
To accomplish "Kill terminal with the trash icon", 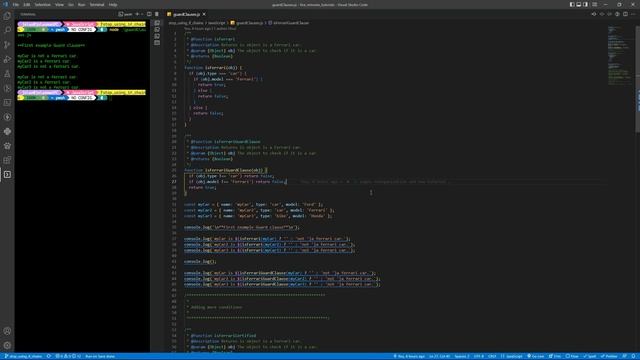I will click(157, 14).
